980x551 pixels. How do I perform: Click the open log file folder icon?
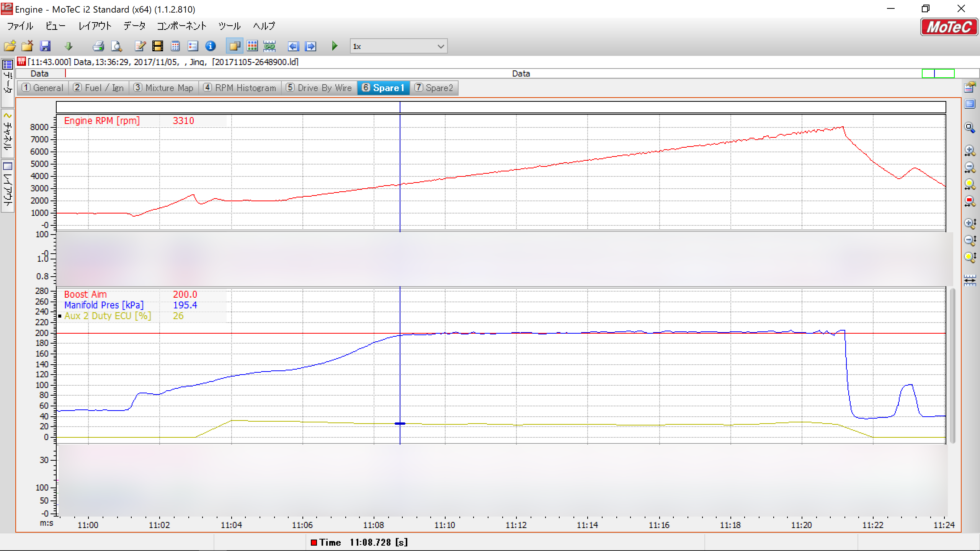(x=10, y=46)
